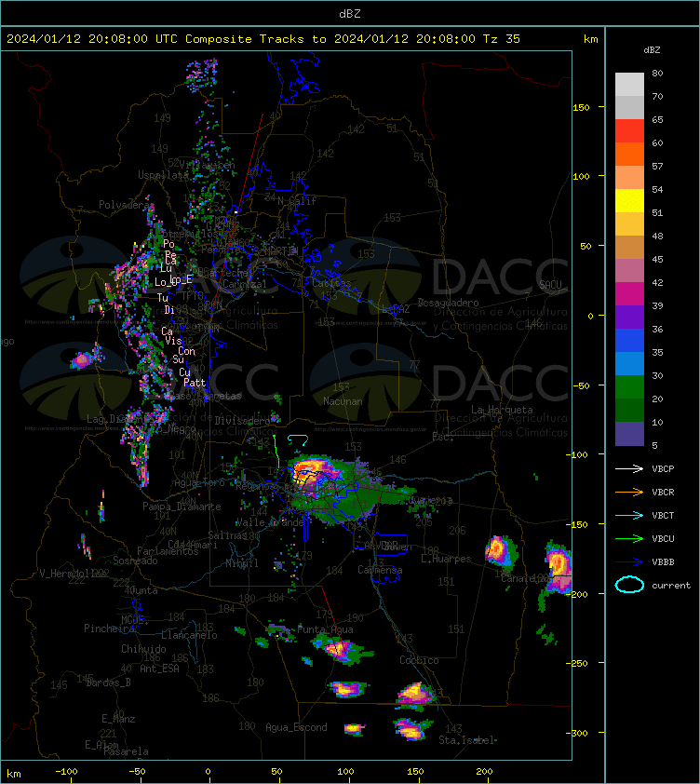
Task: Click the 'N_Calif' place label on the map
Action: (x=297, y=201)
